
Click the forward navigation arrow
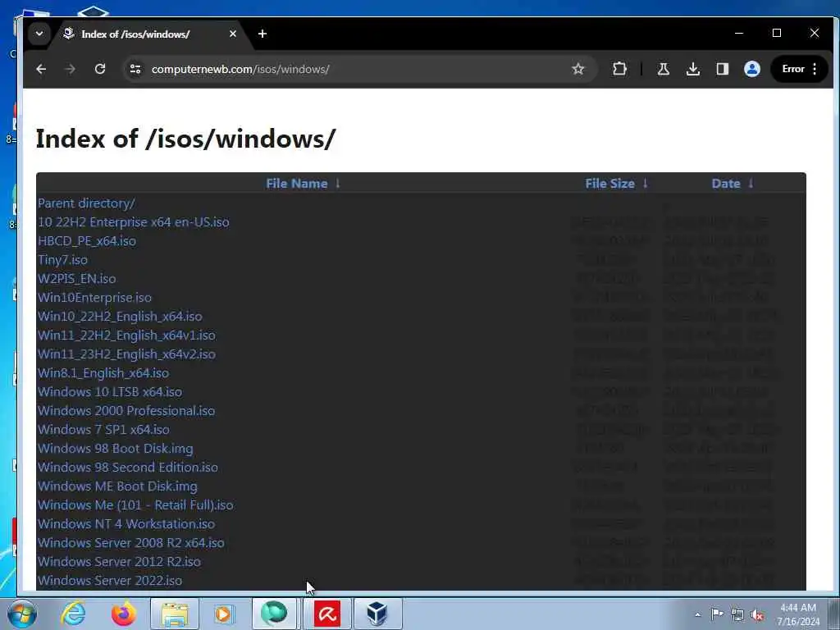[71, 69]
